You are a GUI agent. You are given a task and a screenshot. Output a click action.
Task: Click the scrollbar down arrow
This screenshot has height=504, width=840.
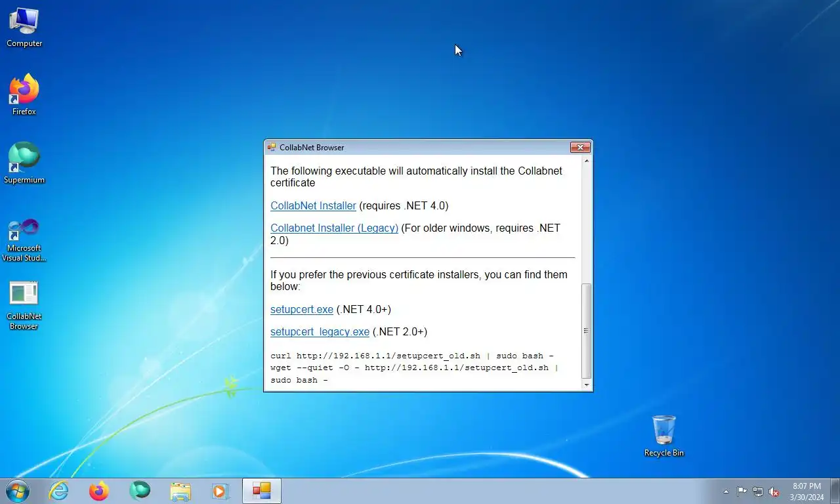click(586, 385)
